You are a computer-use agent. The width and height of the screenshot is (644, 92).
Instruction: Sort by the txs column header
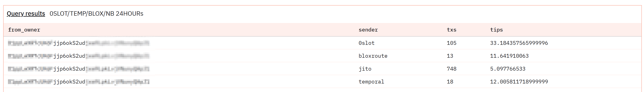pos(451,30)
